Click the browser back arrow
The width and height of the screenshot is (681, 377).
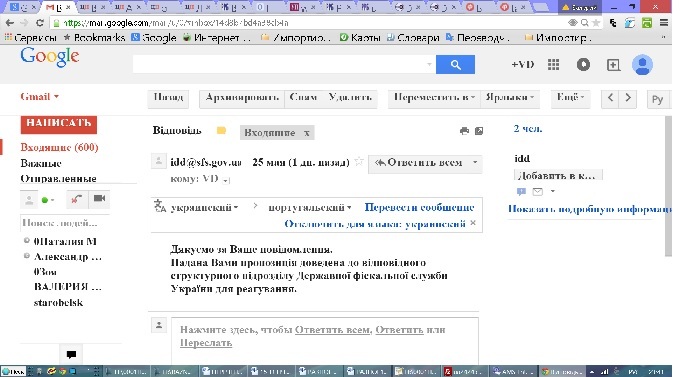point(10,23)
